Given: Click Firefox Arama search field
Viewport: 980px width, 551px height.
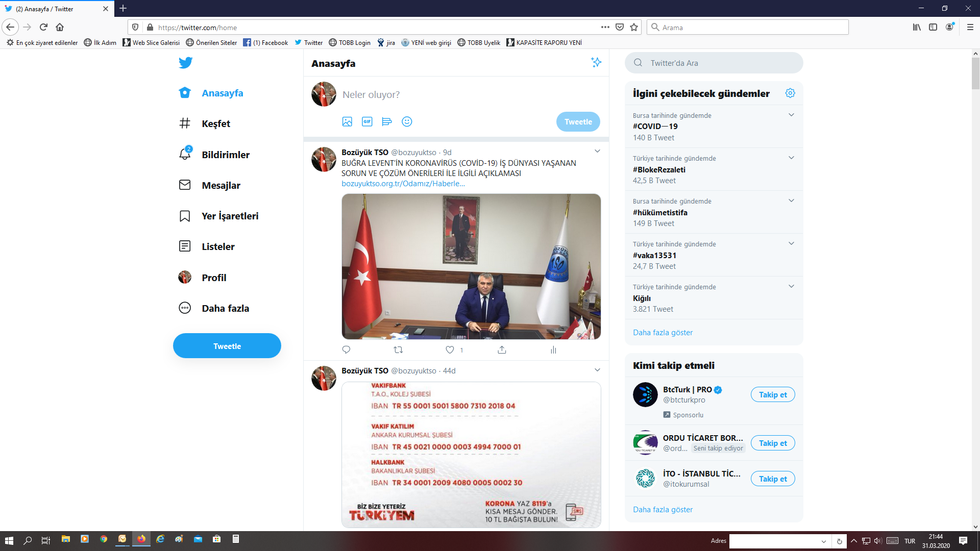Looking at the screenshot, I should coord(748,27).
